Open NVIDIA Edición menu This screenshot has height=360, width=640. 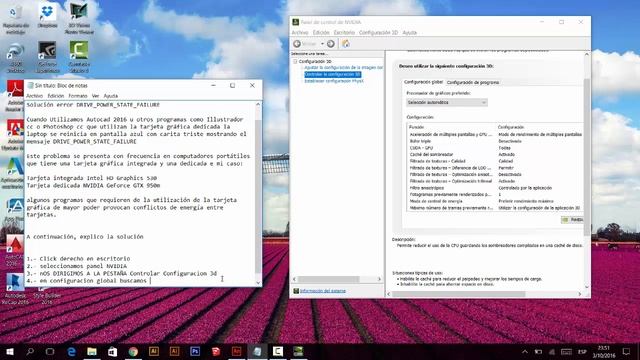click(x=321, y=33)
